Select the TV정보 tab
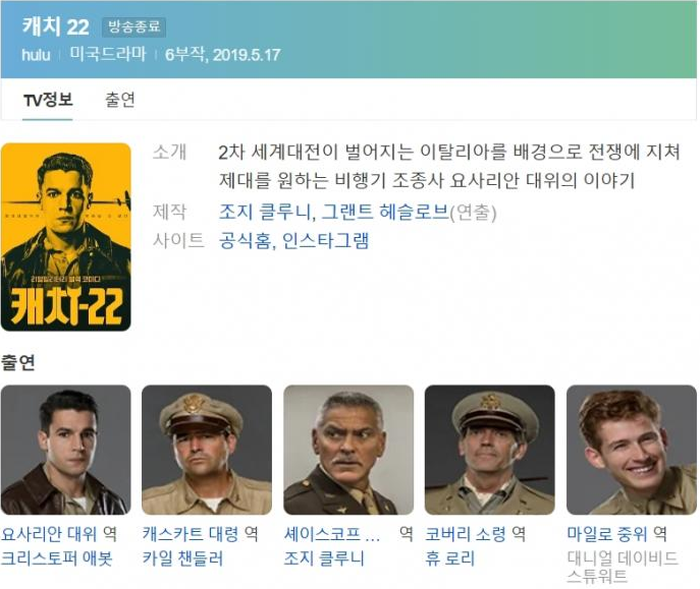The width and height of the screenshot is (700, 589). pos(48,100)
